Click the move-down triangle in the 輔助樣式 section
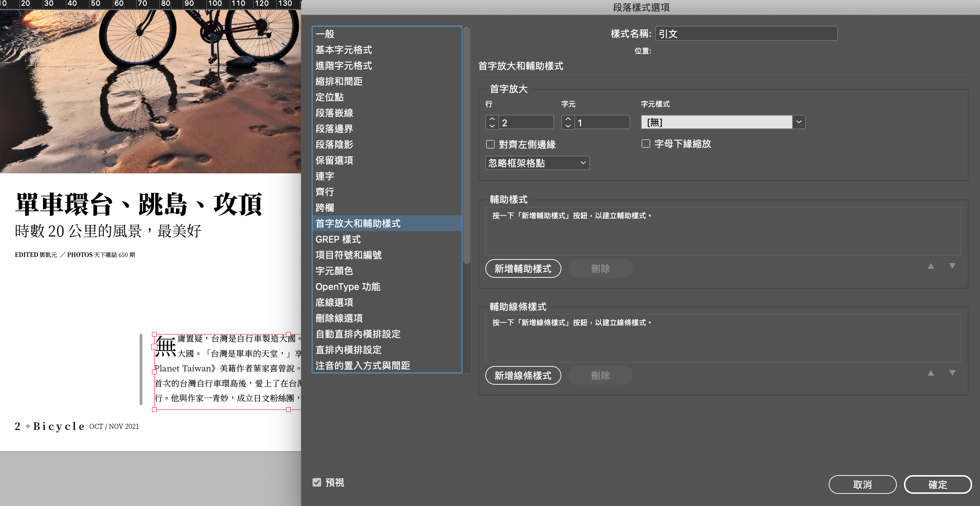The image size is (980, 506). coord(952,266)
